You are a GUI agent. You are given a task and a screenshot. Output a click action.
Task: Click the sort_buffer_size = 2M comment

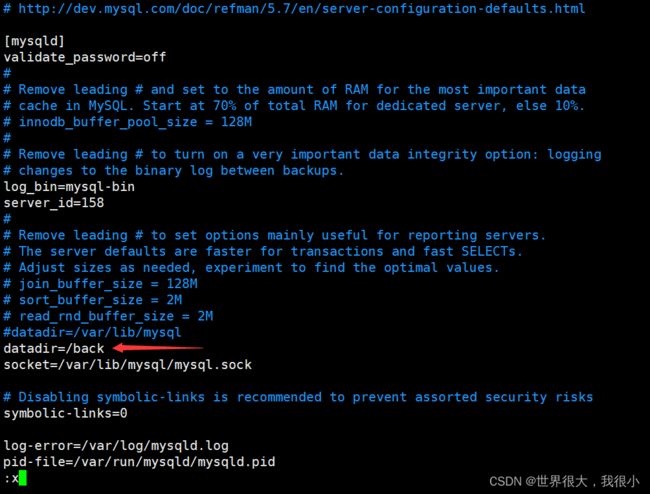pos(93,300)
